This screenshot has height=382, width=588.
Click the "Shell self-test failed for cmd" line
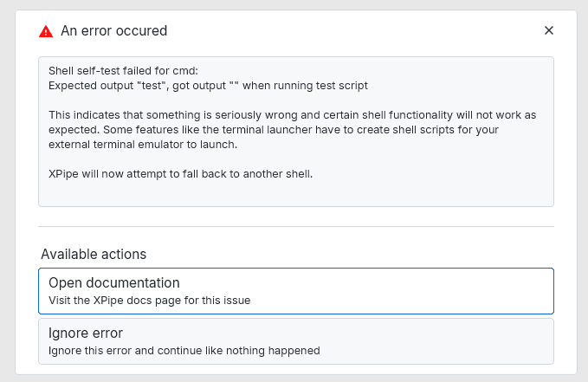(x=124, y=71)
